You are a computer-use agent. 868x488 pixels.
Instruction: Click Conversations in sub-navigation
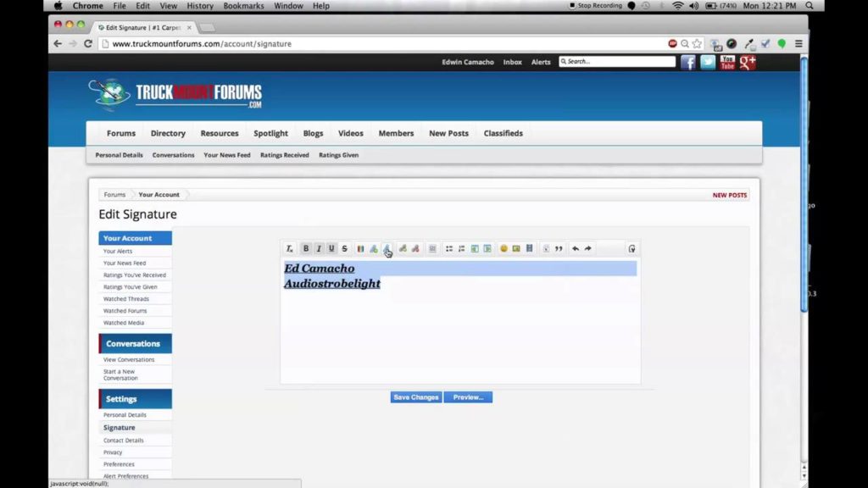tap(173, 155)
